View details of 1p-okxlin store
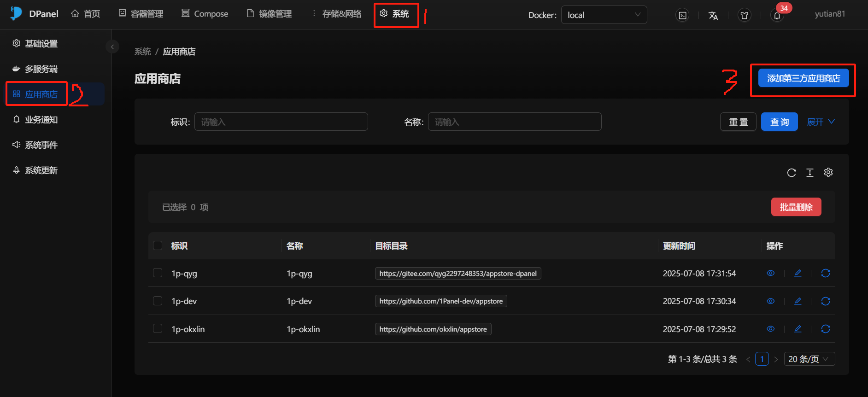Viewport: 868px width, 397px height. click(x=770, y=329)
